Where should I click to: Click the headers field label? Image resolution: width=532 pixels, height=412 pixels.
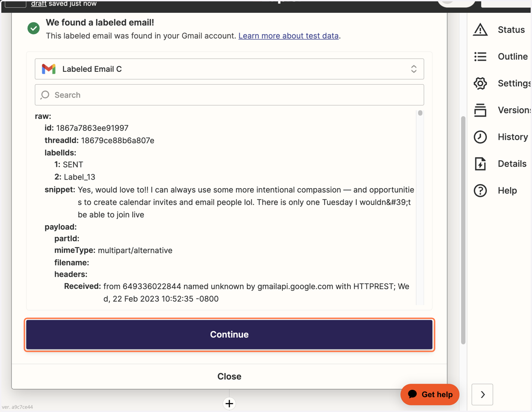71,274
